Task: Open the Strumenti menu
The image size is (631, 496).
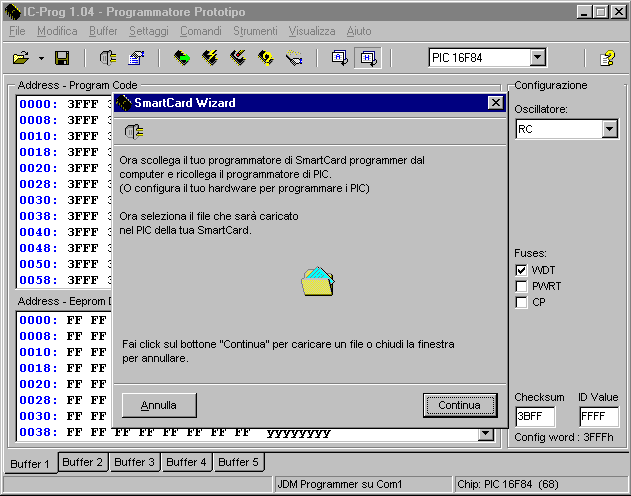Action: [x=255, y=31]
